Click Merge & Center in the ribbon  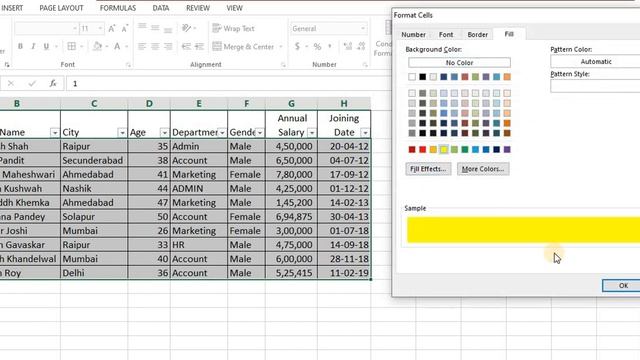coord(243,47)
